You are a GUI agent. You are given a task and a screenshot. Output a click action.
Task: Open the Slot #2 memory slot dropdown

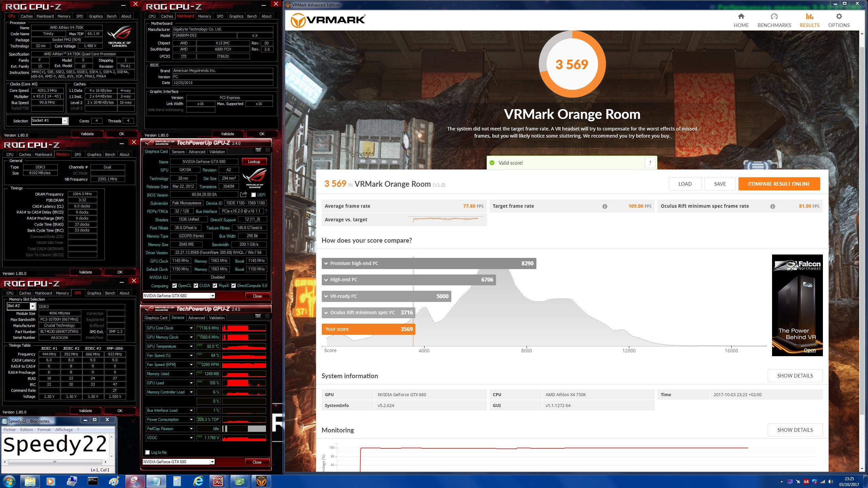tap(33, 306)
